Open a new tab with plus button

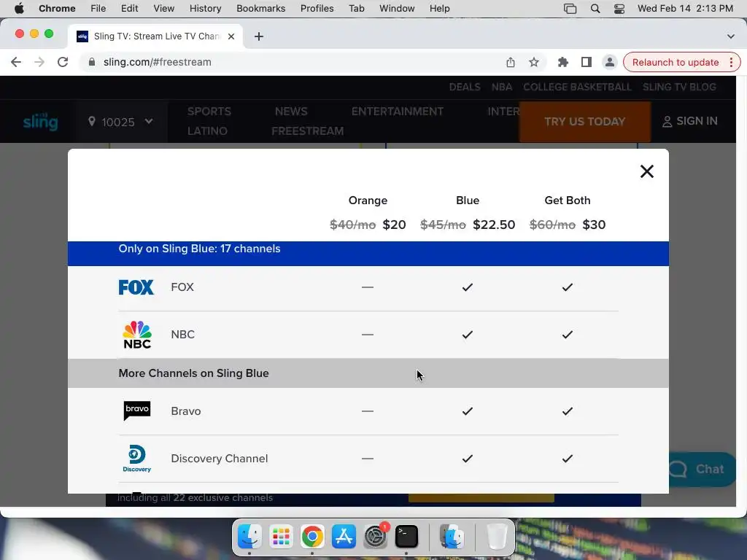click(x=259, y=36)
